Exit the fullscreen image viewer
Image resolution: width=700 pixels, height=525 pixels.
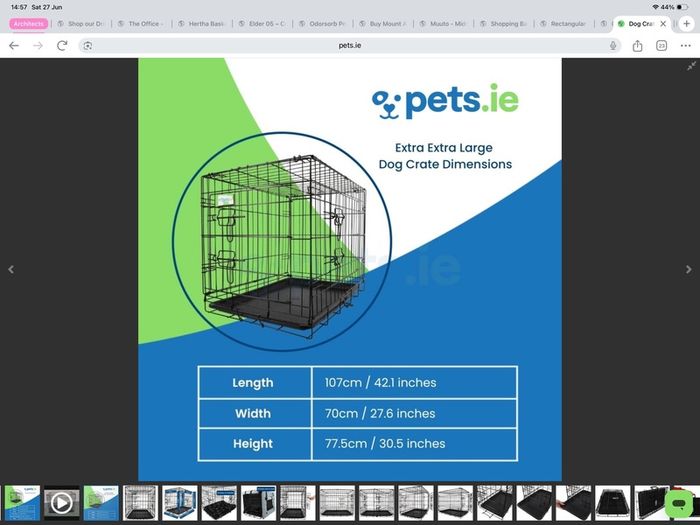[x=692, y=67]
